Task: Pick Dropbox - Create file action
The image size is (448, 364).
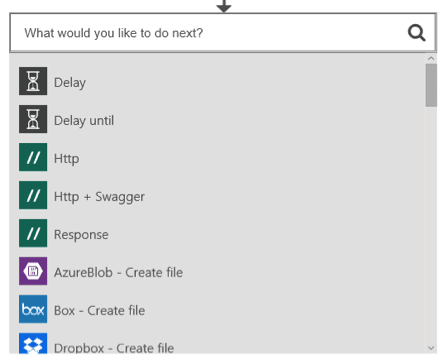Action: point(114,348)
